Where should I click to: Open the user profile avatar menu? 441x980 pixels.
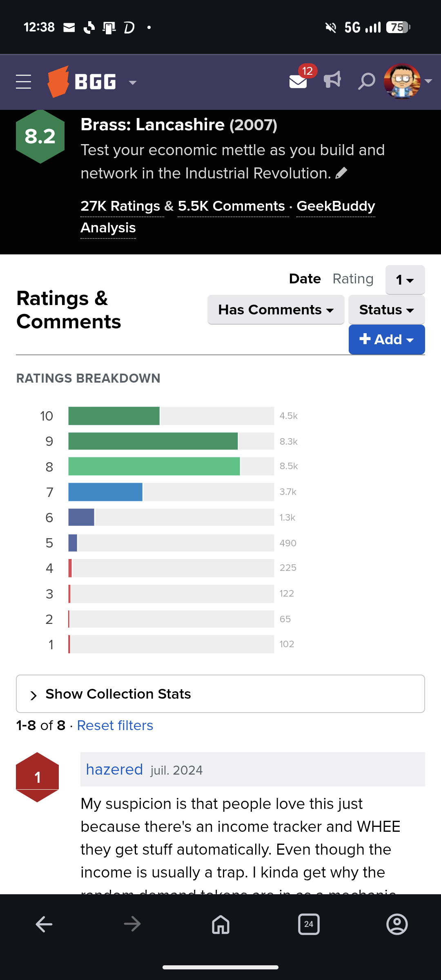[x=403, y=81]
